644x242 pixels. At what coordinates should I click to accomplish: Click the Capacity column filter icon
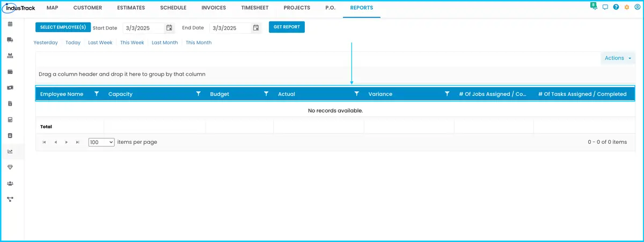click(x=199, y=94)
